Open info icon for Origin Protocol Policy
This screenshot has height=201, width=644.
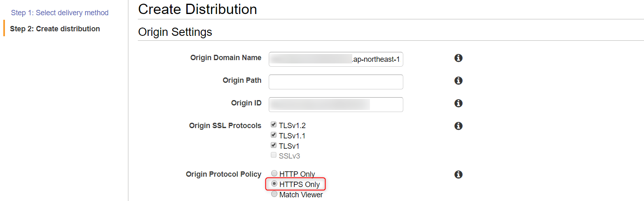[458, 175]
